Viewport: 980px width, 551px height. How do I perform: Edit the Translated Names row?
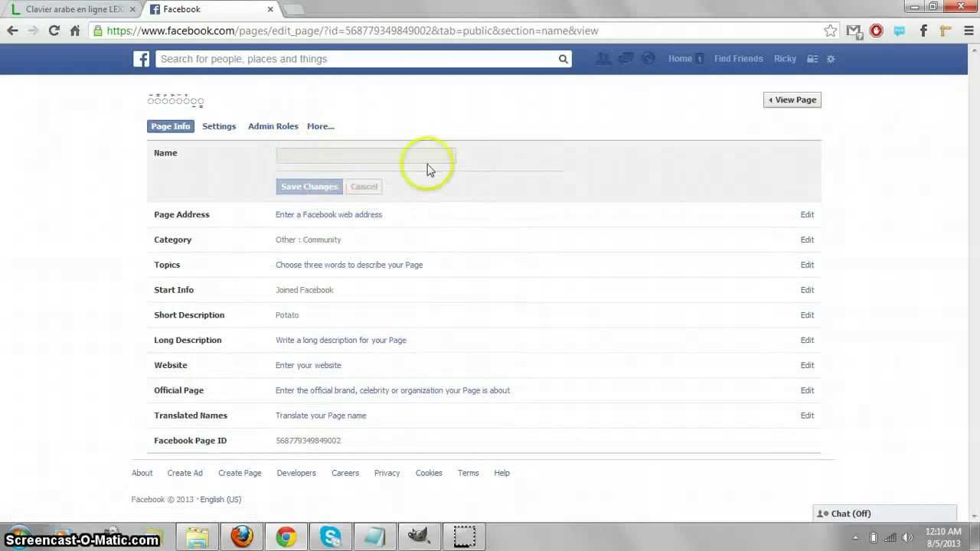coord(807,416)
